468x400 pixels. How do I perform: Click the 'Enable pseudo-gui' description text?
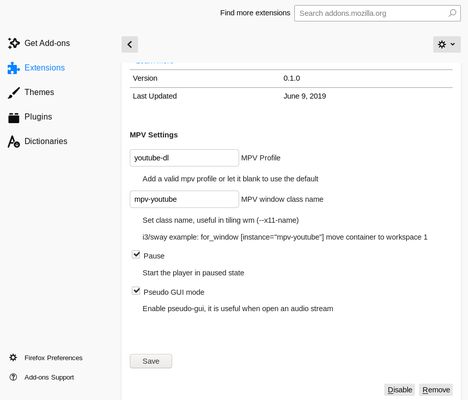238,308
